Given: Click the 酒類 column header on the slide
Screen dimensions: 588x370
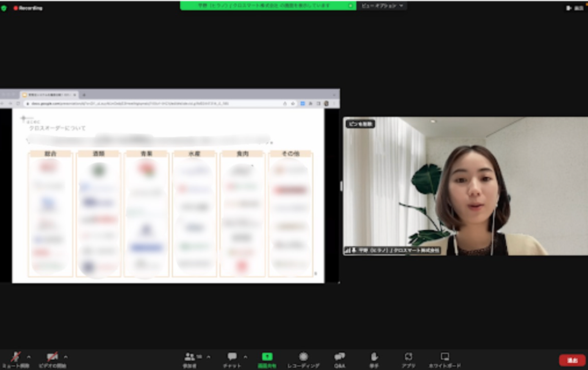Looking at the screenshot, I should tap(98, 154).
